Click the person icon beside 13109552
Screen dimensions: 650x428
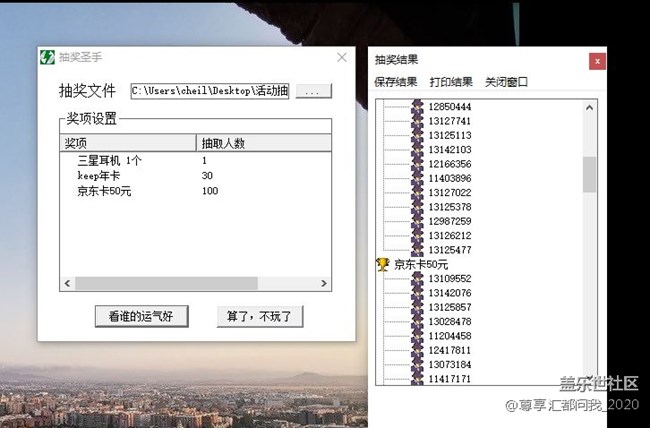click(x=417, y=278)
